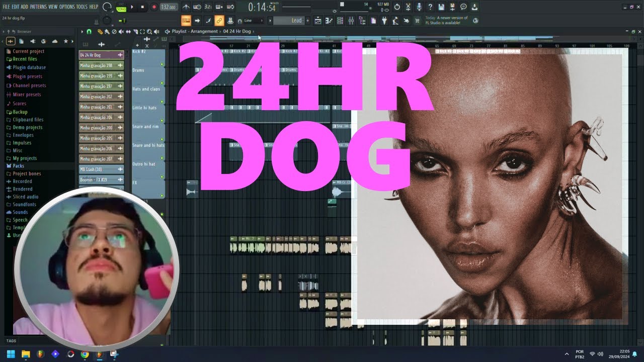Open the Channel rack icon

340,21
